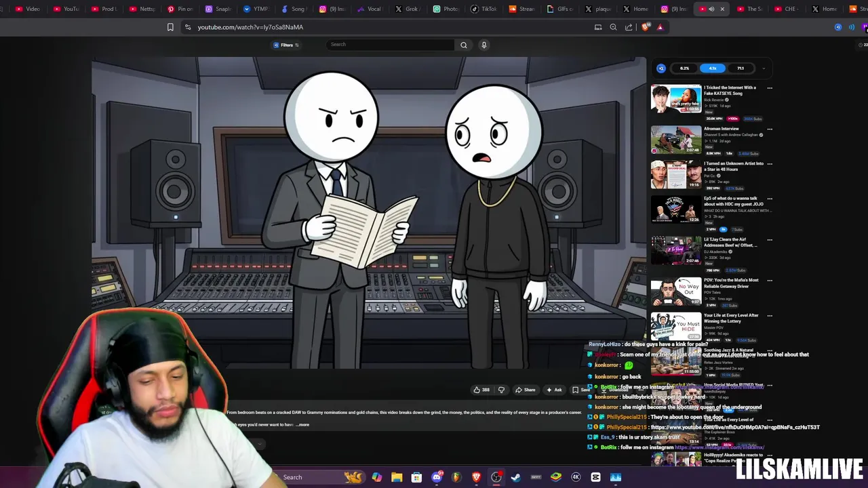Switch to the Pin on browser tab
This screenshot has height=488, width=868.
tap(180, 9)
